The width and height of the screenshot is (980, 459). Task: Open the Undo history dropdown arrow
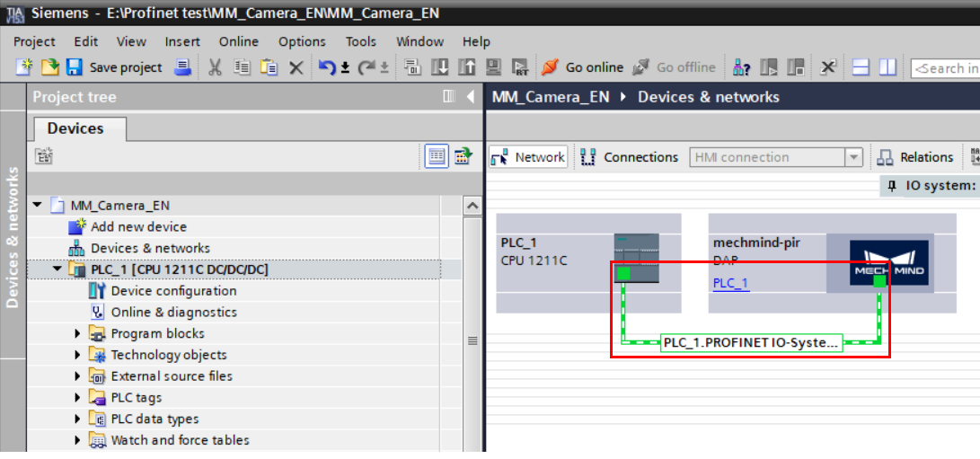click(x=345, y=67)
